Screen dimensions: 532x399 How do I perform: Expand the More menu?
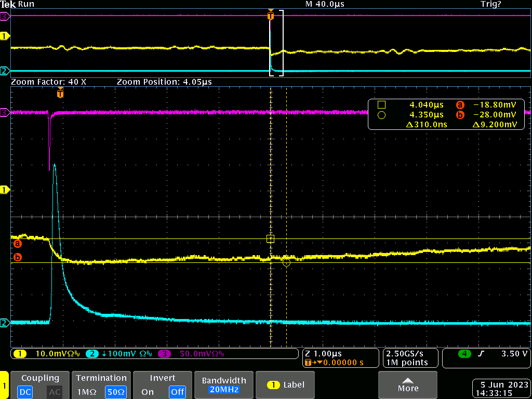tap(408, 385)
